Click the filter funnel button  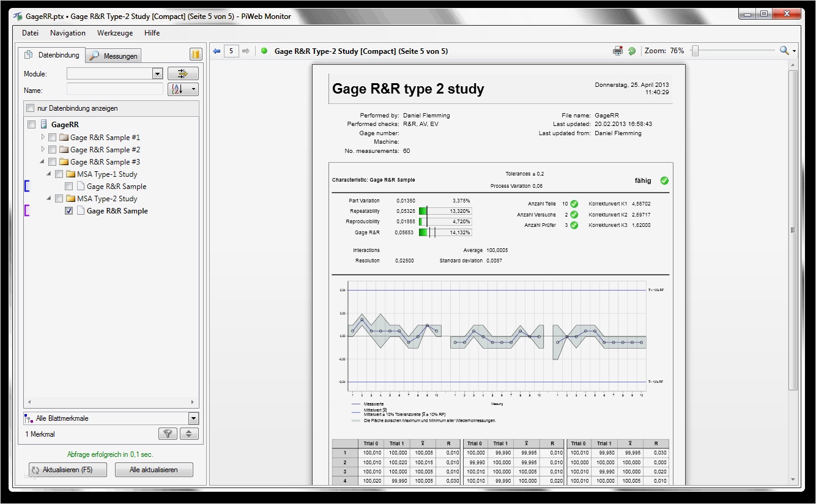168,434
